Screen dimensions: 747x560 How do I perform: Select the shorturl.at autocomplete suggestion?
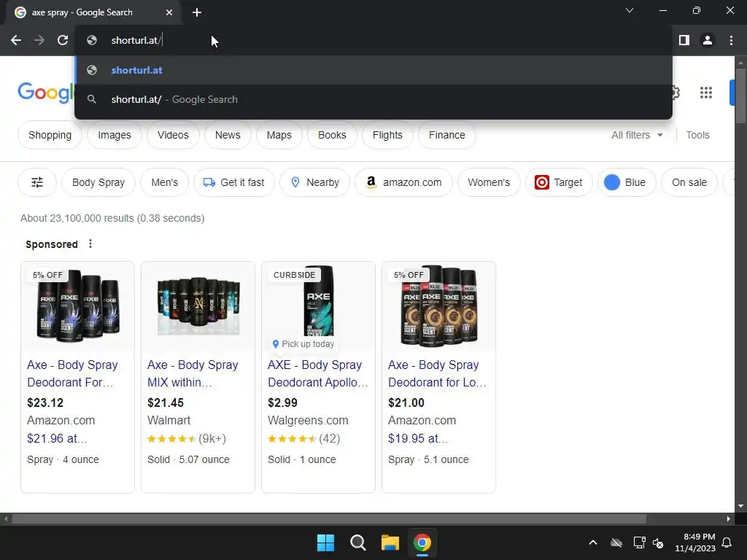[373, 70]
